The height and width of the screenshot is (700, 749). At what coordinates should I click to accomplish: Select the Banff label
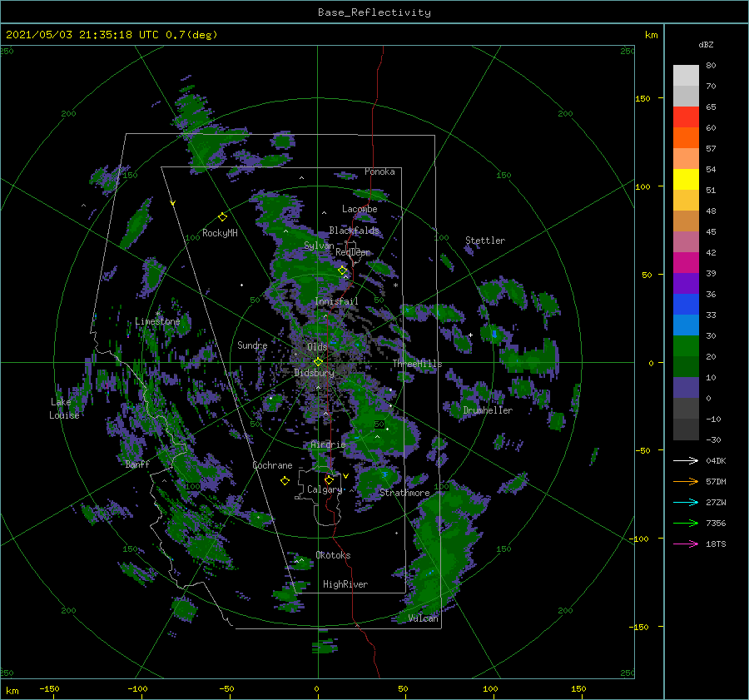(137, 464)
